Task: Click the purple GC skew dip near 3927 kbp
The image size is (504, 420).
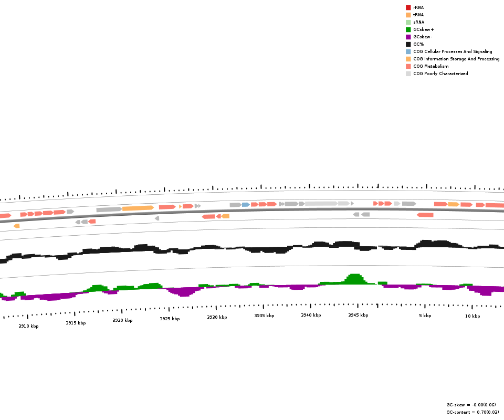Action: coord(184,292)
